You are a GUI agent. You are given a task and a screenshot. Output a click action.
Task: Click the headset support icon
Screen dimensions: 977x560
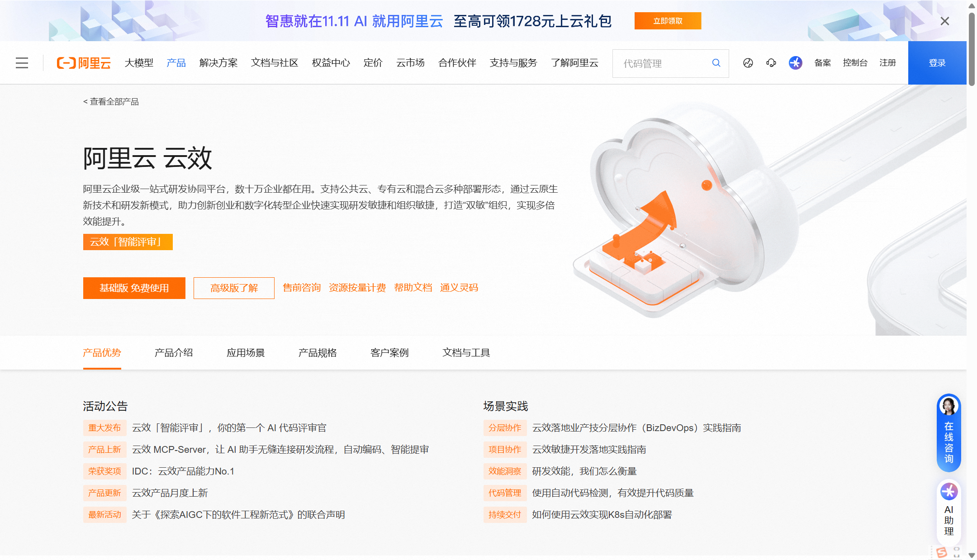click(771, 63)
